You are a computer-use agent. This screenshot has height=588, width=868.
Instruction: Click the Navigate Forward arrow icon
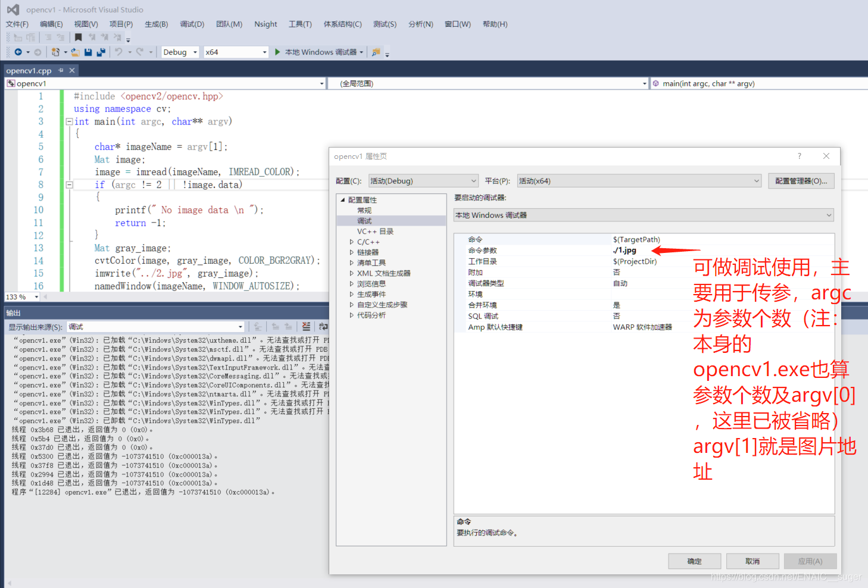click(38, 52)
